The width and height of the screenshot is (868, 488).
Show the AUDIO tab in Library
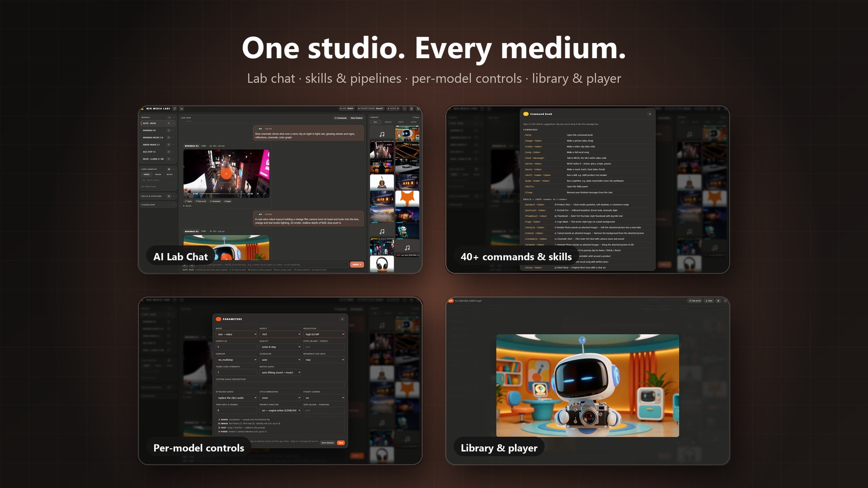point(414,122)
